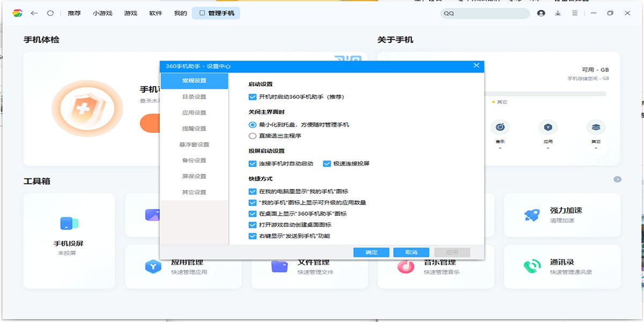Select 常规设置 in settings sidebar
This screenshot has height=322, width=644.
[194, 81]
